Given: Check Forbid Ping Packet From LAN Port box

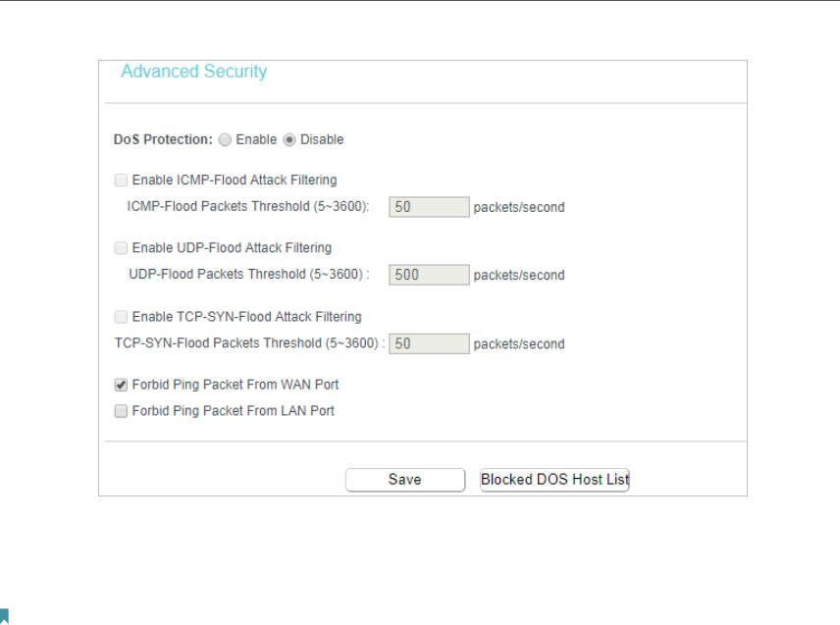Looking at the screenshot, I should pyautogui.click(x=121, y=411).
